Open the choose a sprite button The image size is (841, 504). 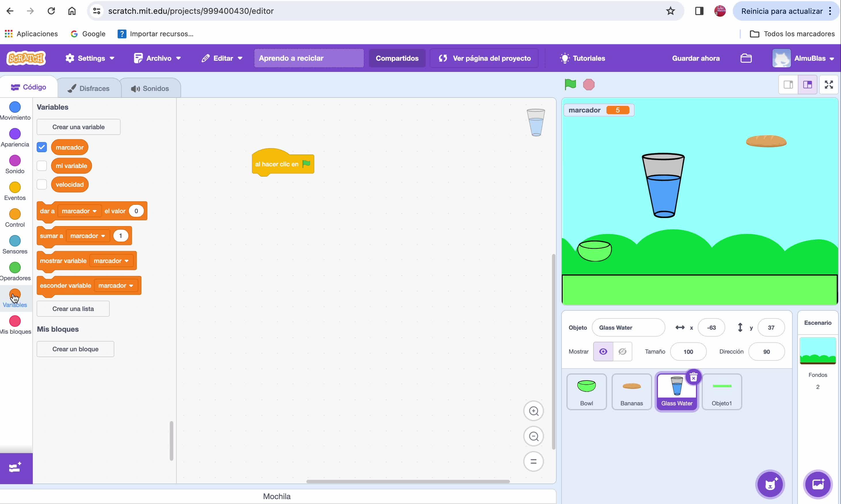[x=770, y=484]
